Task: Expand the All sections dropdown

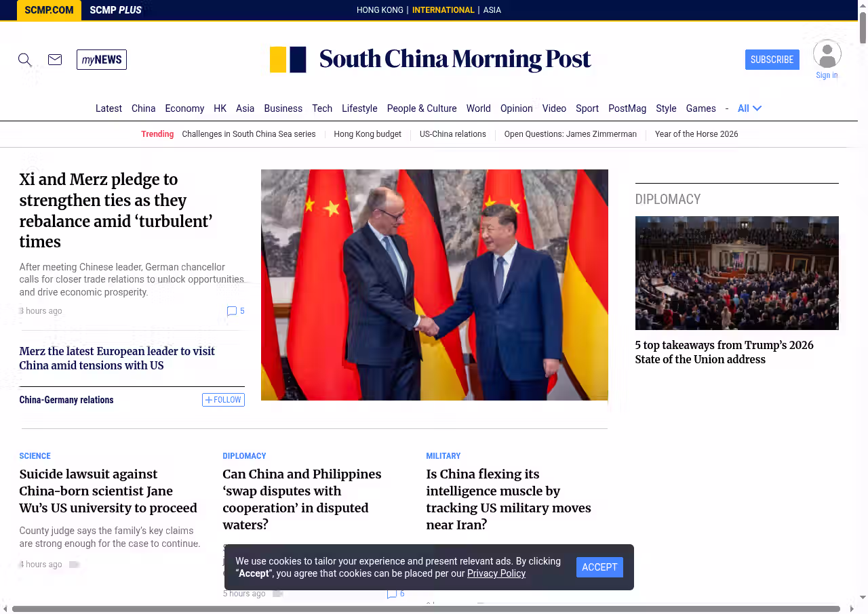Action: click(749, 108)
